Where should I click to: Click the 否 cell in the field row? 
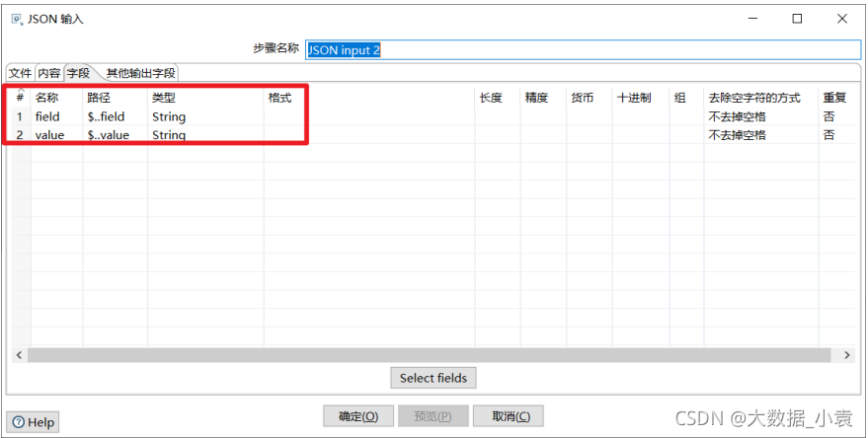pyautogui.click(x=836, y=116)
